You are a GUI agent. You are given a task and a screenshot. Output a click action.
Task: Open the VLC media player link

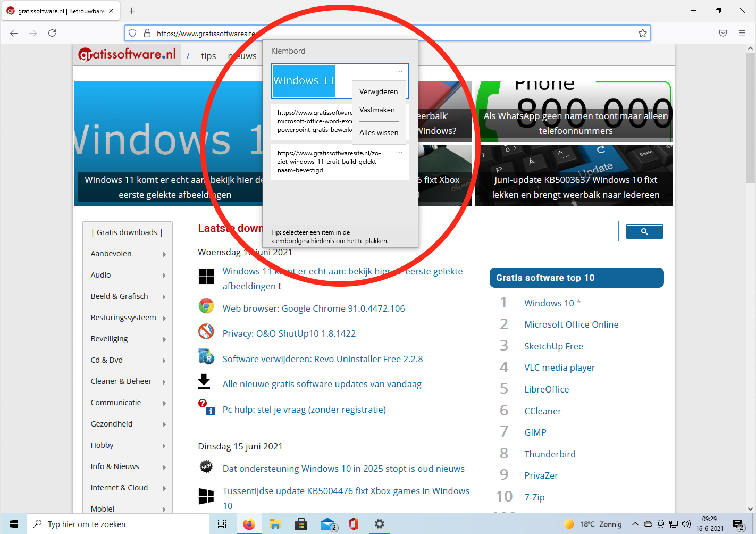click(559, 368)
